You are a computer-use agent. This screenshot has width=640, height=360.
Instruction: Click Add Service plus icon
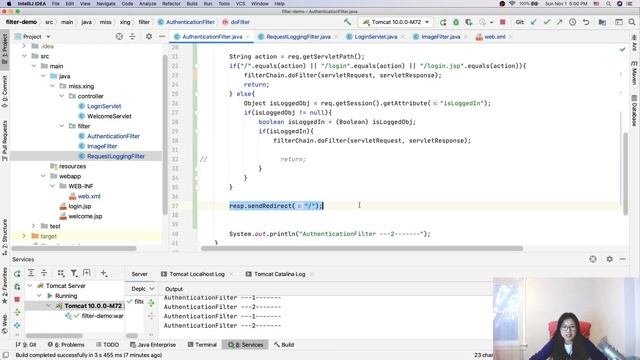[x=104, y=273]
